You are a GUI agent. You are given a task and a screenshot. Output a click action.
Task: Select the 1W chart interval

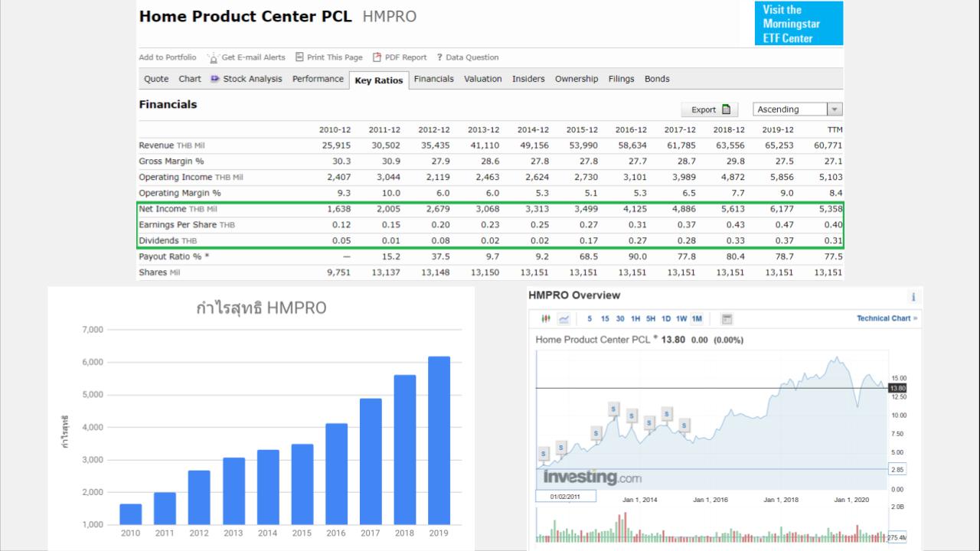click(681, 318)
